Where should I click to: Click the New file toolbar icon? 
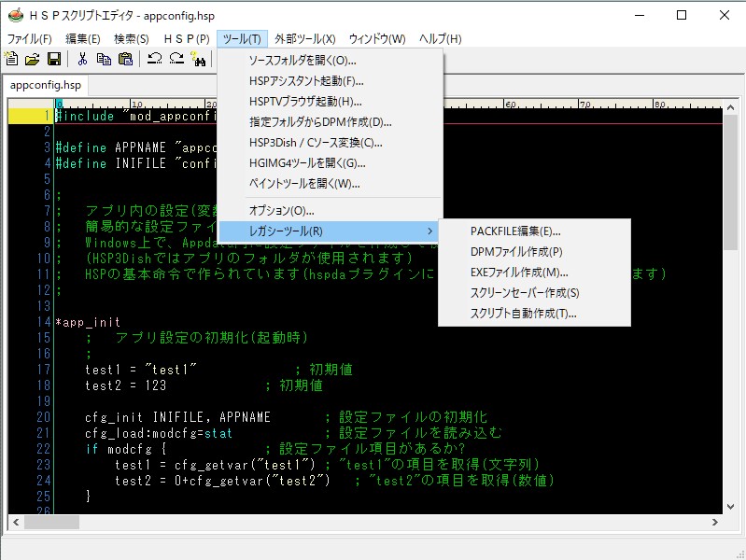click(11, 59)
